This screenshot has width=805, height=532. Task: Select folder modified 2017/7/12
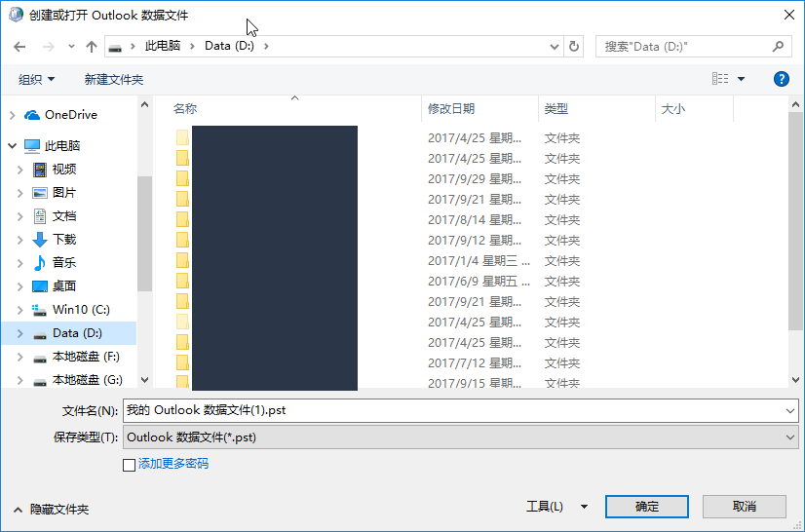coord(378,363)
